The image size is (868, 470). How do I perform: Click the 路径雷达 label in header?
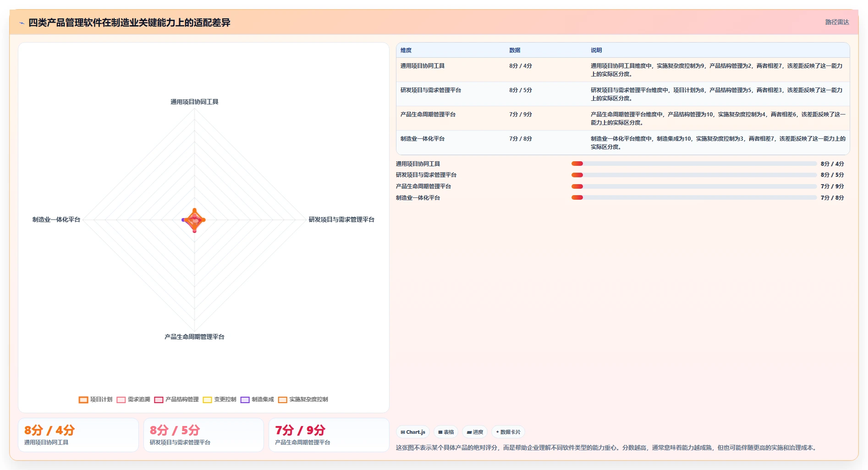coord(837,22)
